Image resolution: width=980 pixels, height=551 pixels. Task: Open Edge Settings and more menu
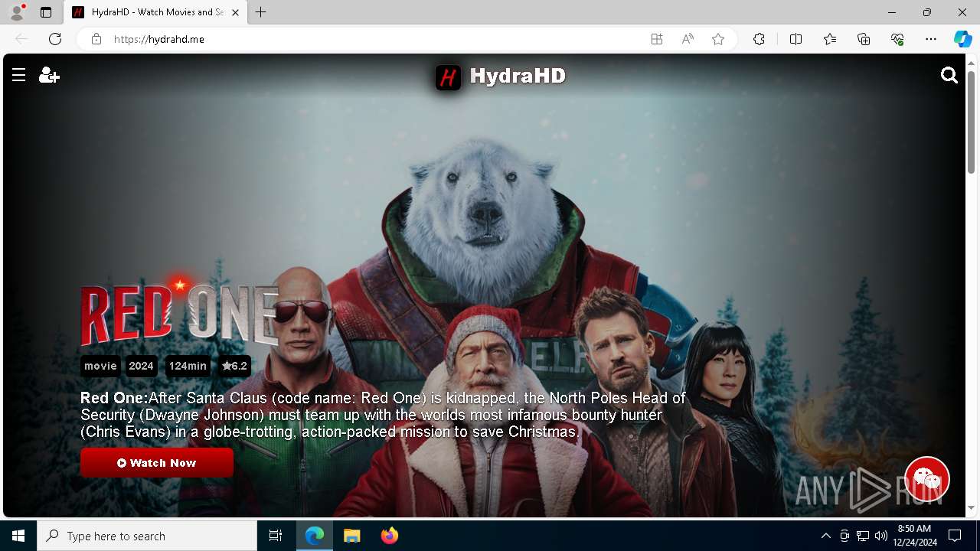(x=931, y=39)
